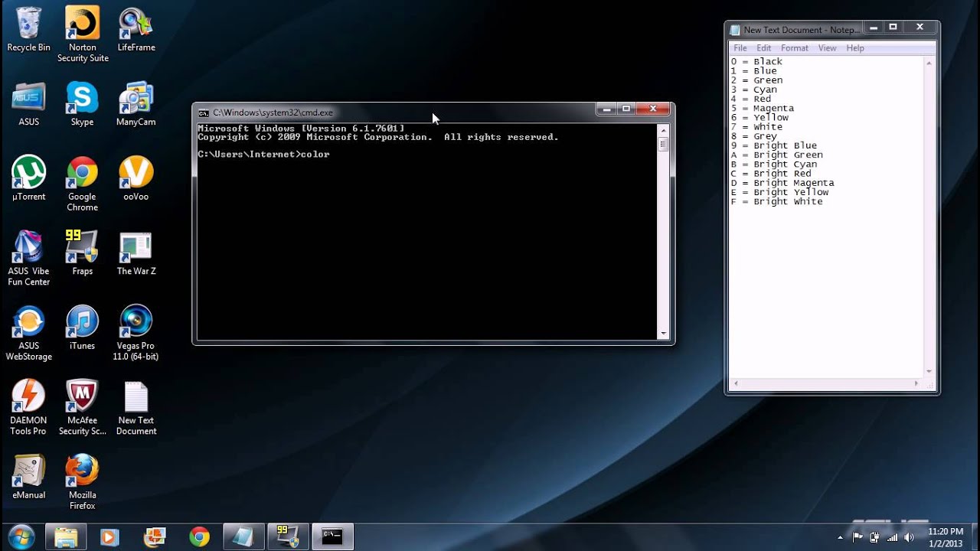Switch to Notepad taskbar button

tap(243, 536)
